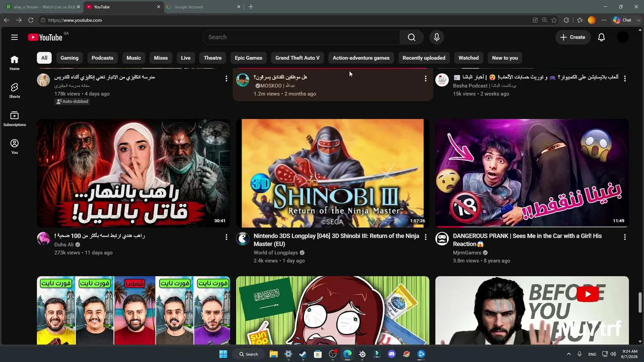Screen dimensions: 644x362
Task: Select the Watched filter chip
Action: click(469, 58)
